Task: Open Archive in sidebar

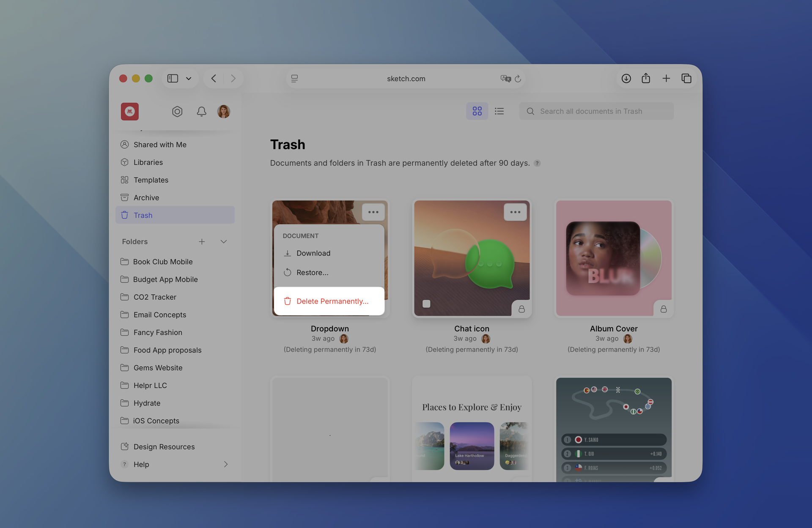Action: coord(175,197)
